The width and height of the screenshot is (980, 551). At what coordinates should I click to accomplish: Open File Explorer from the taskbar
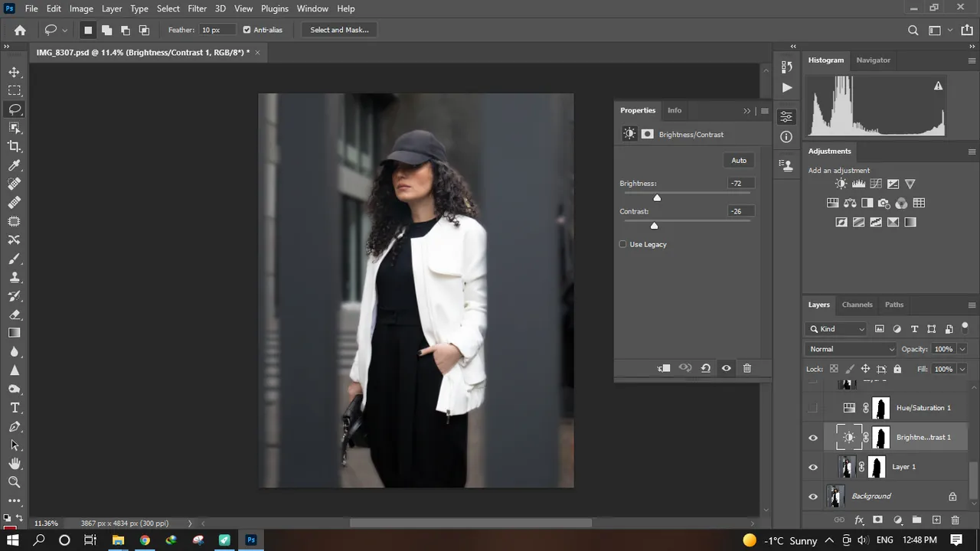118,540
